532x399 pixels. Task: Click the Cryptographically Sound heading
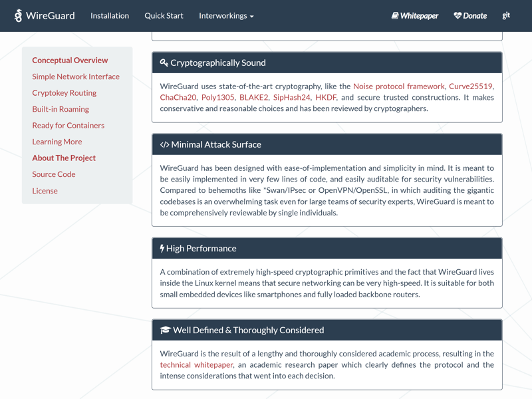tap(218, 63)
